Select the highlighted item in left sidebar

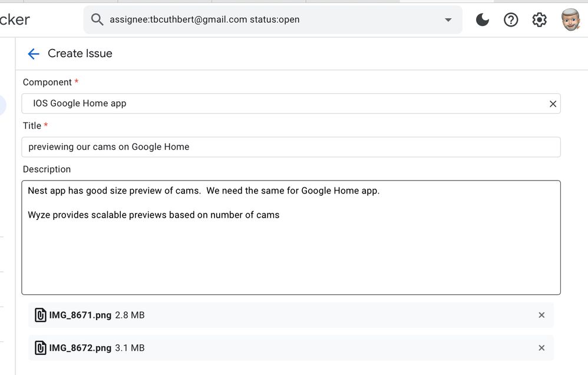[x=3, y=106]
